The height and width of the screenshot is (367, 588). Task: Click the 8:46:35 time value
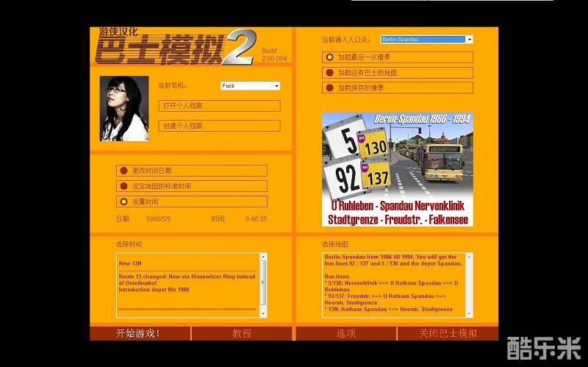[x=256, y=219]
